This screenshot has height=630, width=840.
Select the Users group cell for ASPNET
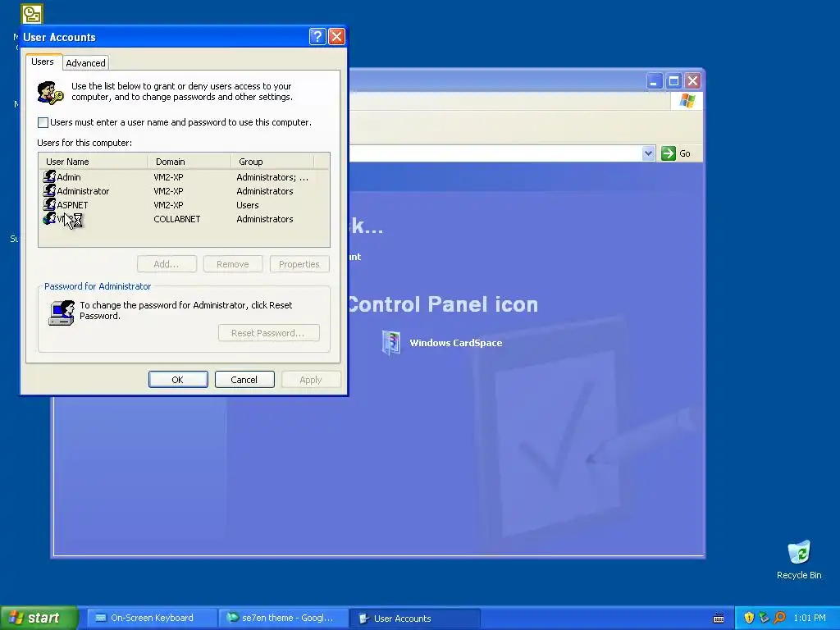[248, 205]
